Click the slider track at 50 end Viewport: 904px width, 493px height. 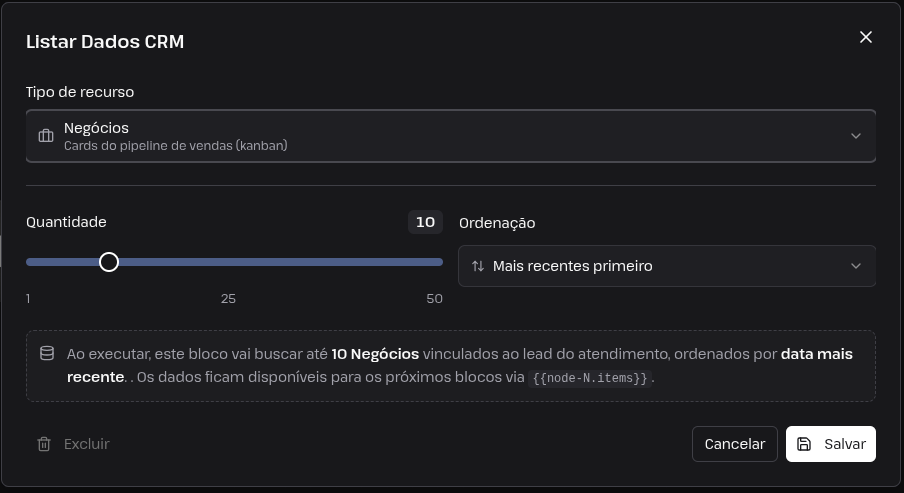439,262
